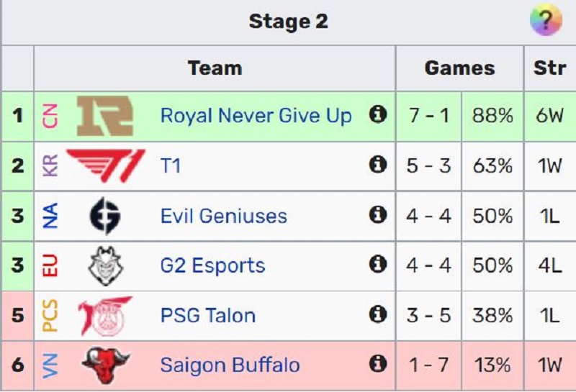Select the Evil Geniuses logo
The image size is (576, 392).
pos(105,216)
